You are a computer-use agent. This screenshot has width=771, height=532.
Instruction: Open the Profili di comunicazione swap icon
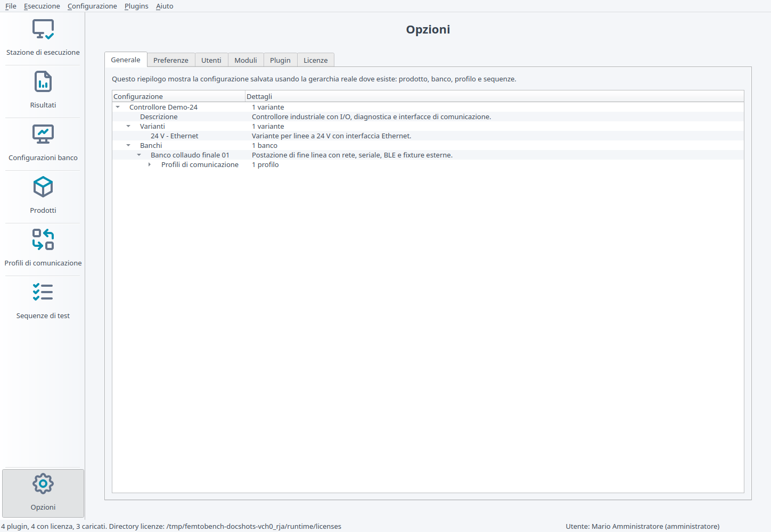(43, 239)
